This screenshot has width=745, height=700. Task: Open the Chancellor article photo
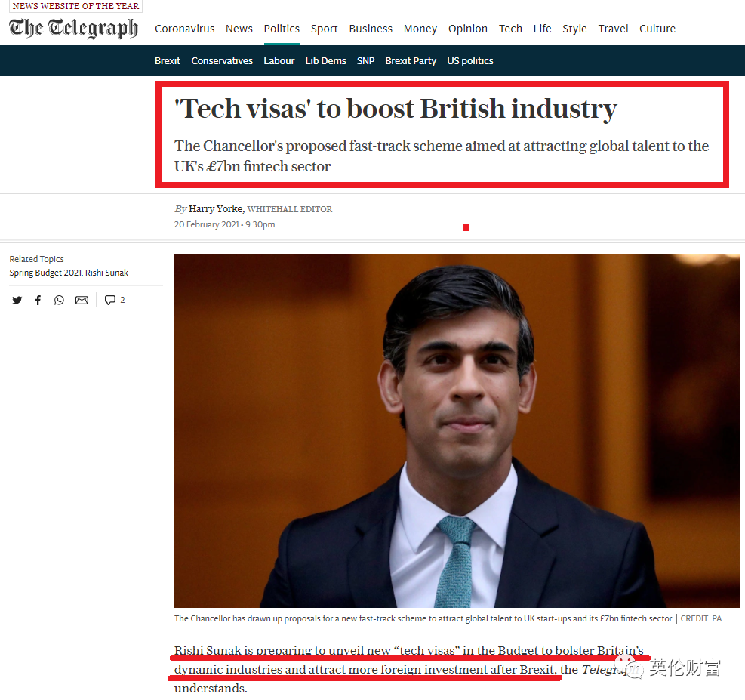(457, 430)
